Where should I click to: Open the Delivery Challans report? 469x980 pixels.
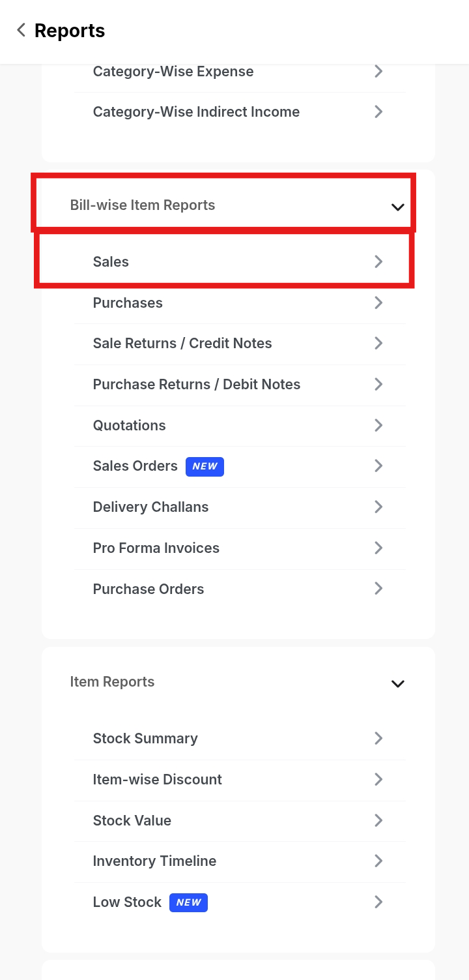tap(150, 507)
